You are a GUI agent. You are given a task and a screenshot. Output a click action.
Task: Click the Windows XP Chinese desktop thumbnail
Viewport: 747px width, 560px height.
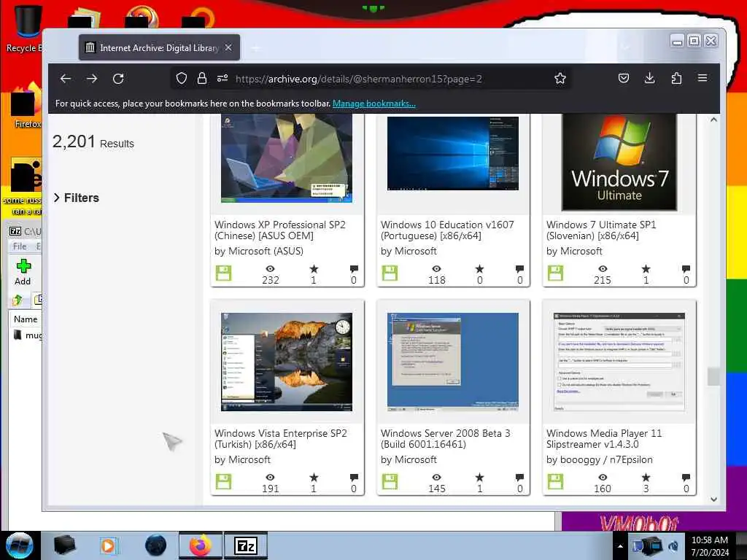[287, 158]
